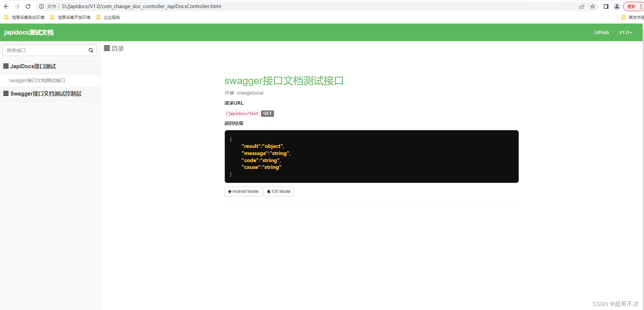
Task: Click the iOS Model button
Action: tap(279, 191)
